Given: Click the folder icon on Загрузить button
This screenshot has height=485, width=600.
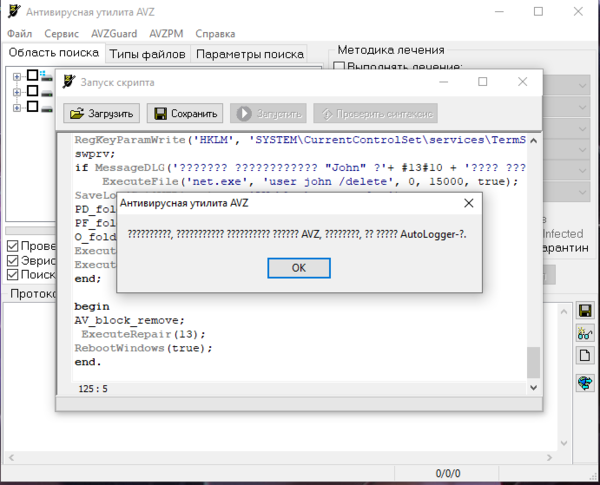Looking at the screenshot, I should 77,114.
